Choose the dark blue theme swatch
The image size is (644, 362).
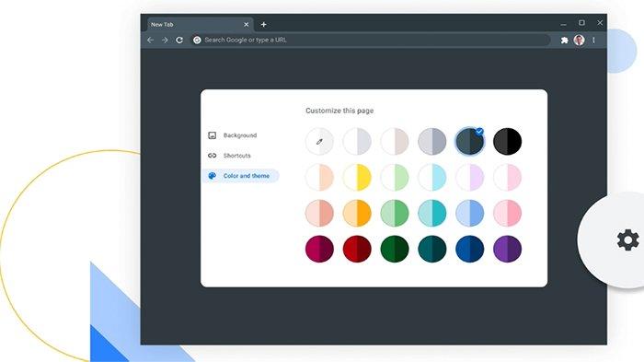470,249
